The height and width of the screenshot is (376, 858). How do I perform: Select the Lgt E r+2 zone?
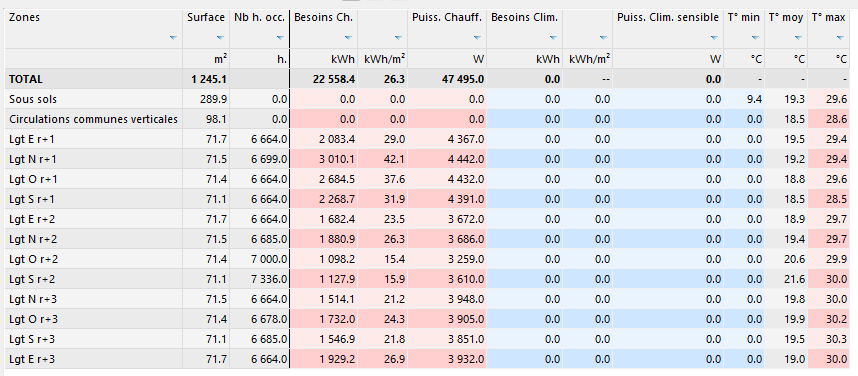32,219
